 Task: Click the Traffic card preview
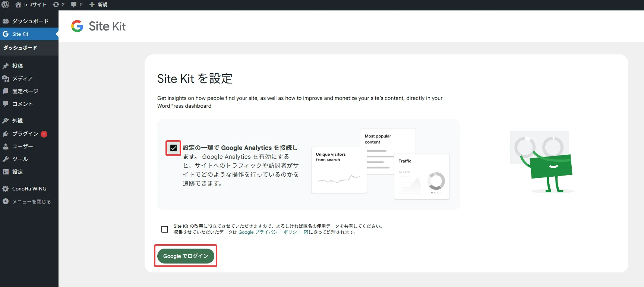422,176
